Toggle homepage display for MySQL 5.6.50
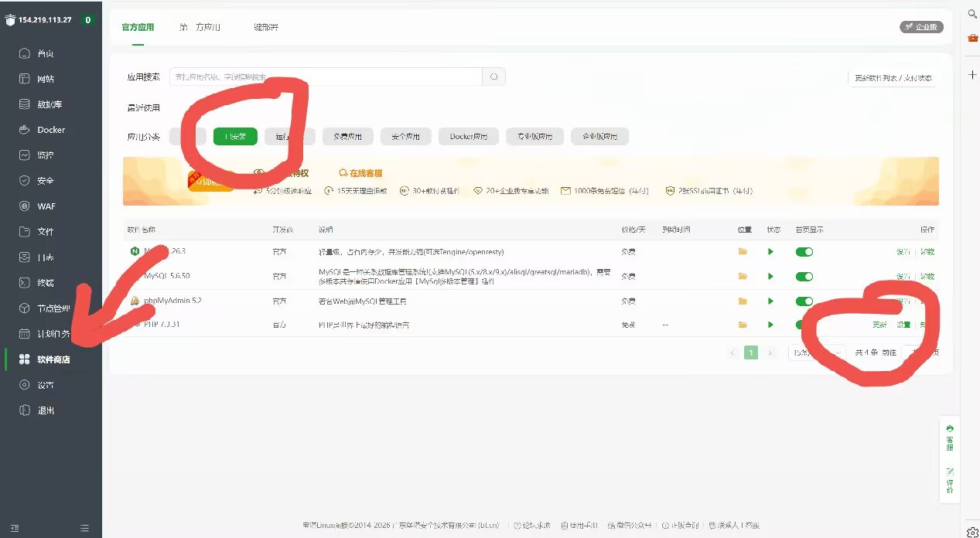The image size is (980, 538). click(804, 276)
